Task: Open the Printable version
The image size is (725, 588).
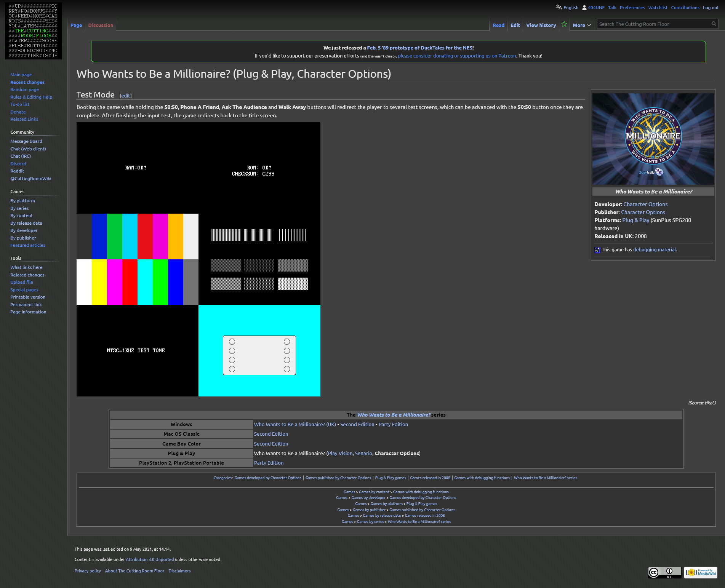Action: pyautogui.click(x=27, y=297)
